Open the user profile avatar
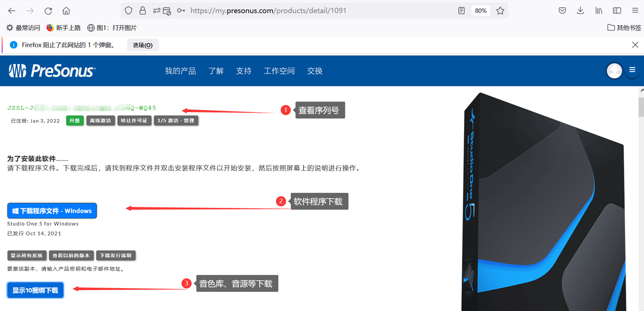Image resolution: width=644 pixels, height=311 pixels. (x=614, y=71)
